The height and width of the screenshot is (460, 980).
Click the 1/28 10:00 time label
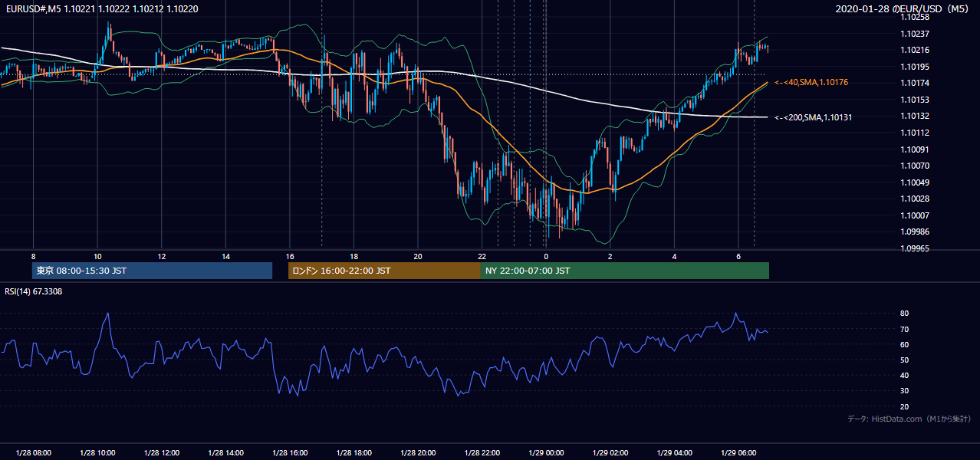click(97, 452)
